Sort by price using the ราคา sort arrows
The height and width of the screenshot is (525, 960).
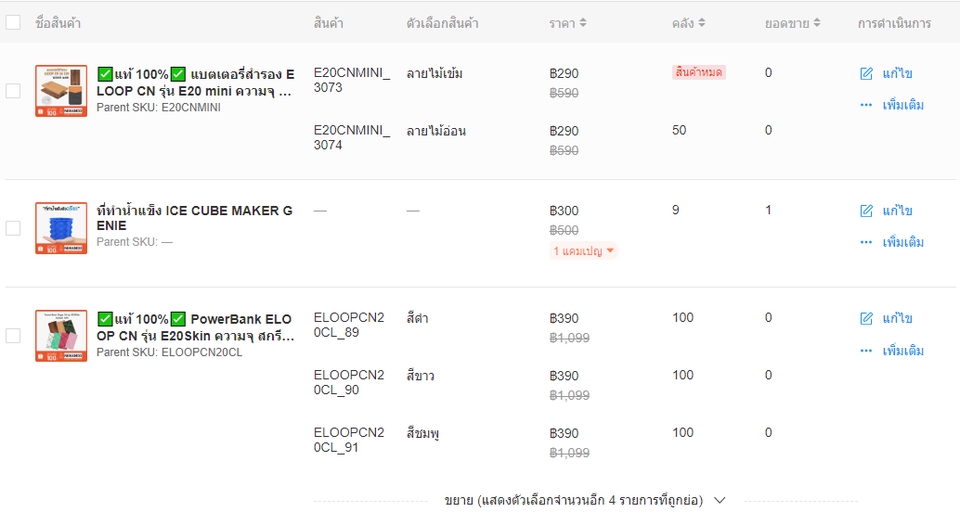tap(583, 23)
